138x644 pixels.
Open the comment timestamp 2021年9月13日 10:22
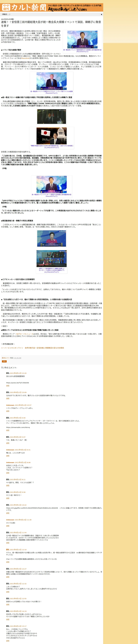pyautogui.click(x=18, y=505)
